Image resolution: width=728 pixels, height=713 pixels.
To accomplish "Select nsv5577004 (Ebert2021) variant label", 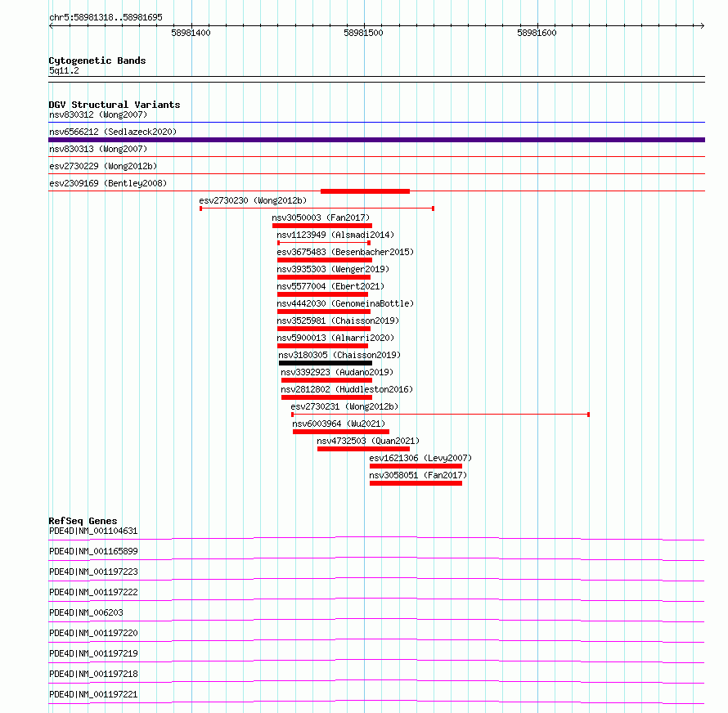I will pos(330,286).
